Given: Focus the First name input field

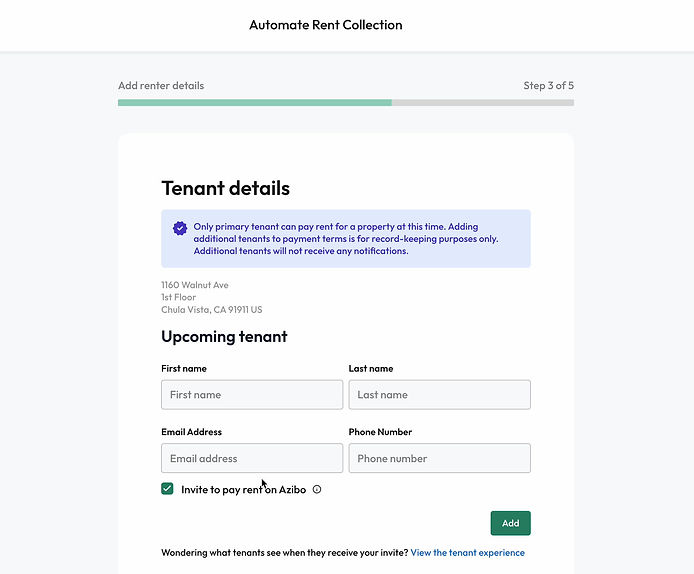Looking at the screenshot, I should pos(252,394).
